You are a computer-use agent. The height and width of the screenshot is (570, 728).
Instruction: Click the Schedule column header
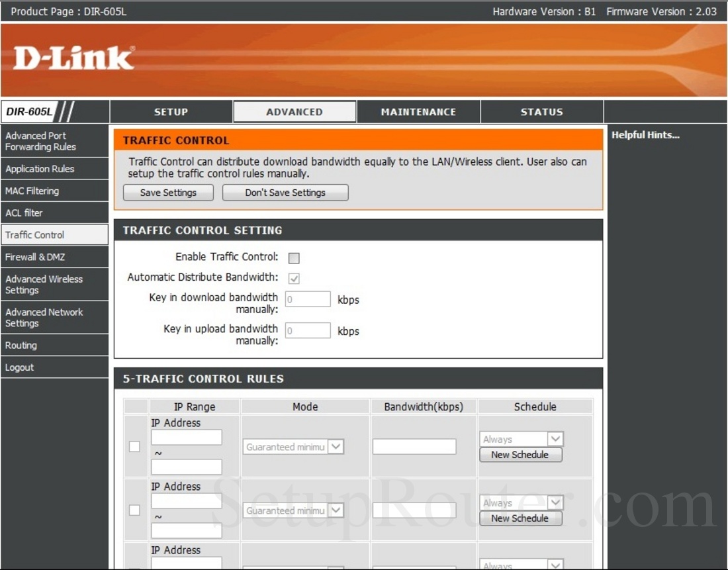pos(535,407)
